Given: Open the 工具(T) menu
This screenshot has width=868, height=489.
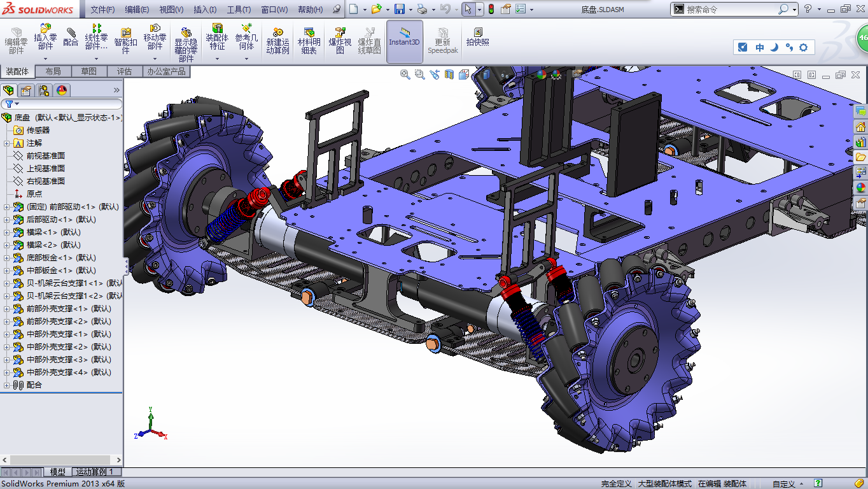Looking at the screenshot, I should (239, 10).
